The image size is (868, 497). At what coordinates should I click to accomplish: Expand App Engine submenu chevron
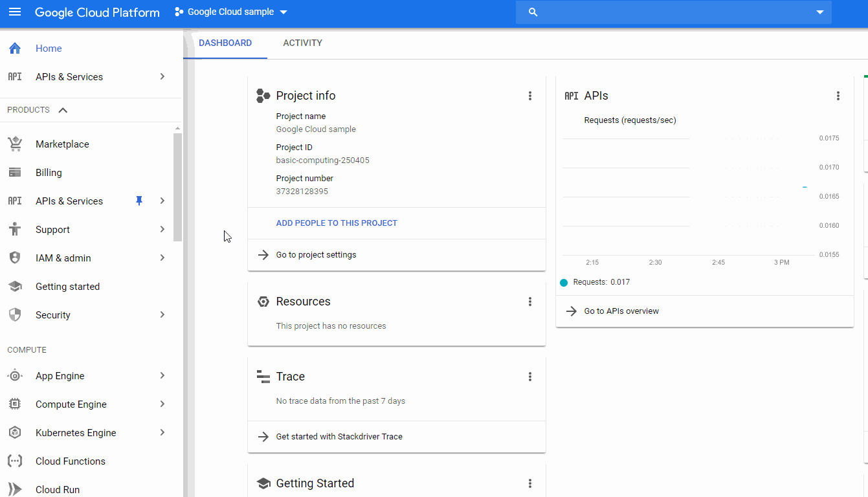[x=162, y=375]
